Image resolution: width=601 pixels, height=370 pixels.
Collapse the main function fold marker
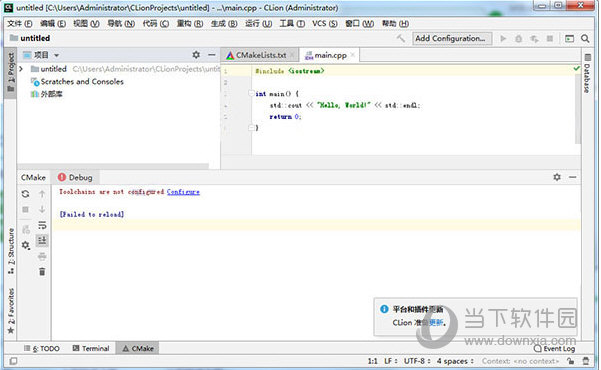(x=251, y=93)
